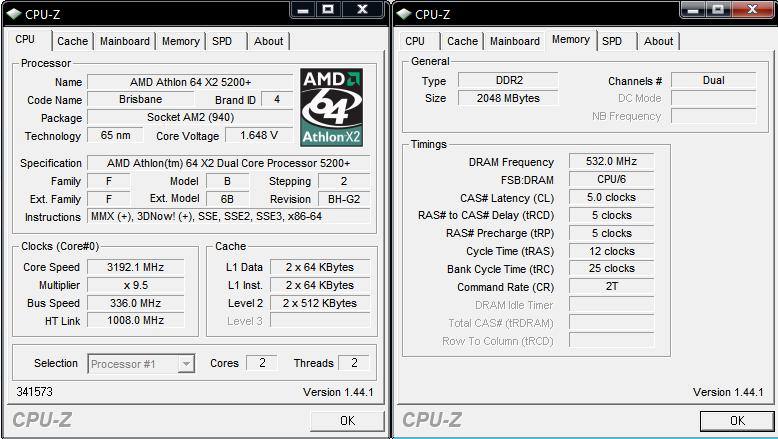The width and height of the screenshot is (778, 439).
Task: Maximize the right CPU-Z window
Action: click(718, 9)
